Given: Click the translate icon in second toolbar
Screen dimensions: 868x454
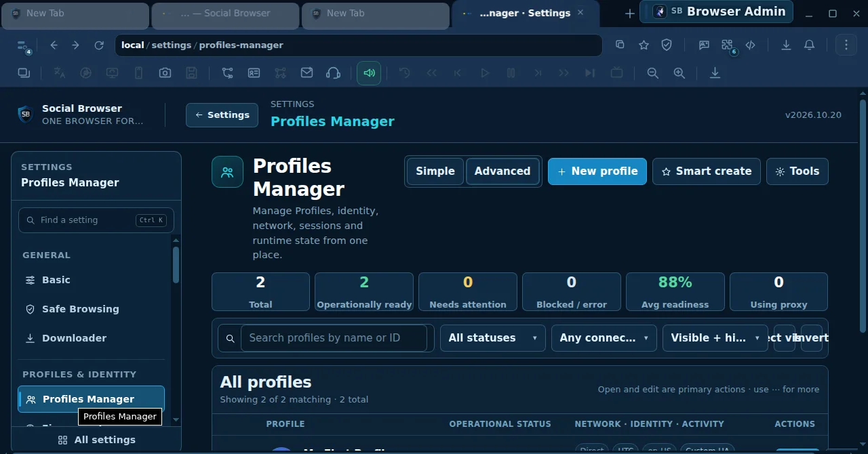Looking at the screenshot, I should pos(60,73).
